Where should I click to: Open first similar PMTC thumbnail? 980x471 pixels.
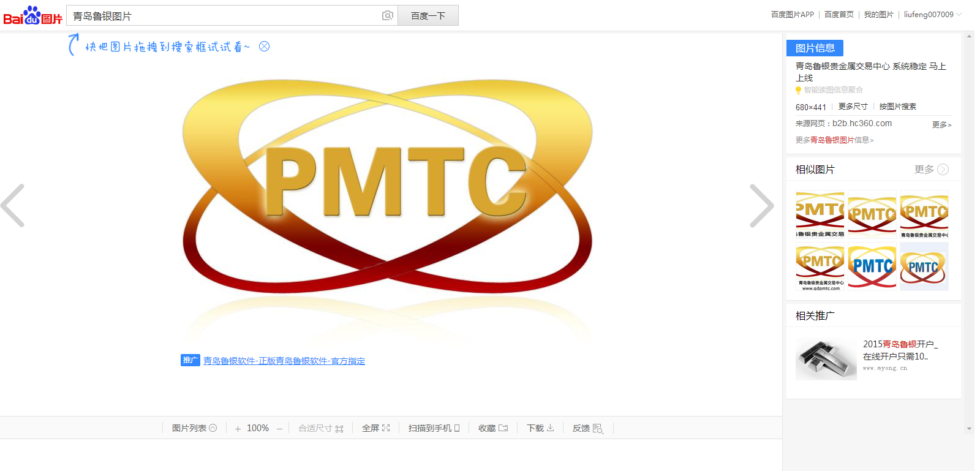(x=820, y=214)
